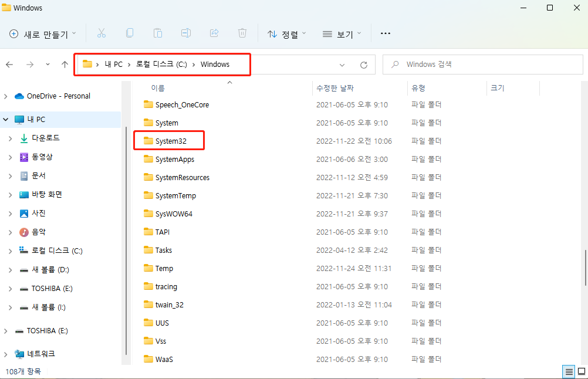588x379 pixels.
Task: Click the Cut scissors icon in toolbar
Action: pos(102,33)
